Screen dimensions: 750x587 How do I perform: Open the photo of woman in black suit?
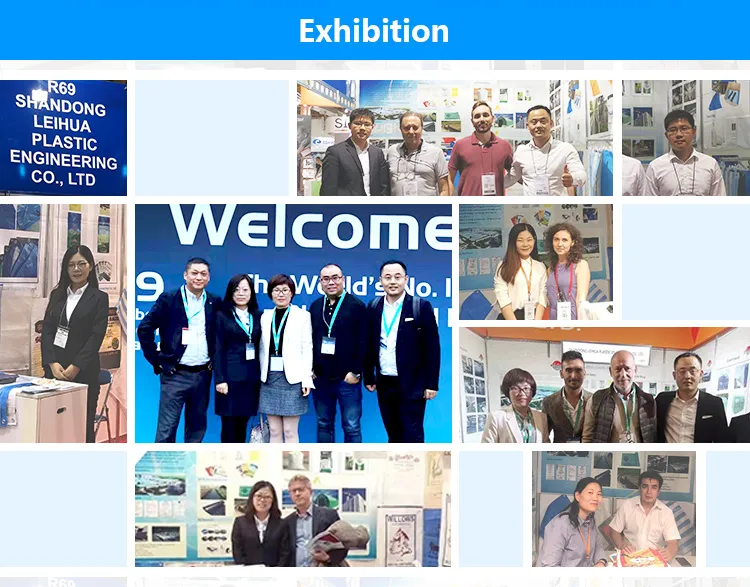pos(63,322)
